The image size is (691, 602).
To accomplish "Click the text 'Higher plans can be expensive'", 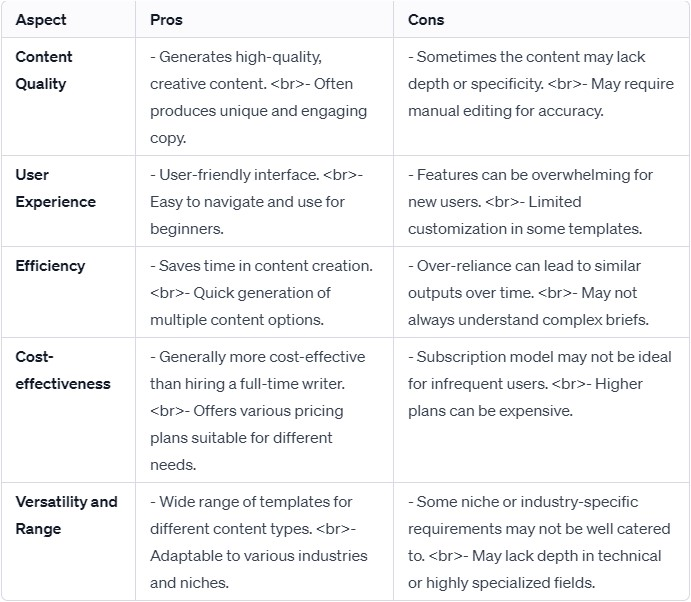I will click(x=525, y=398).
